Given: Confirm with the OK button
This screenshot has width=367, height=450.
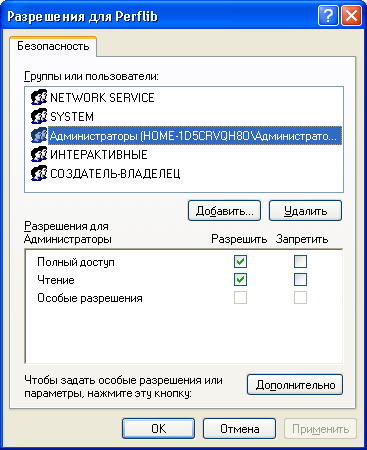Looking at the screenshot, I should [158, 428].
